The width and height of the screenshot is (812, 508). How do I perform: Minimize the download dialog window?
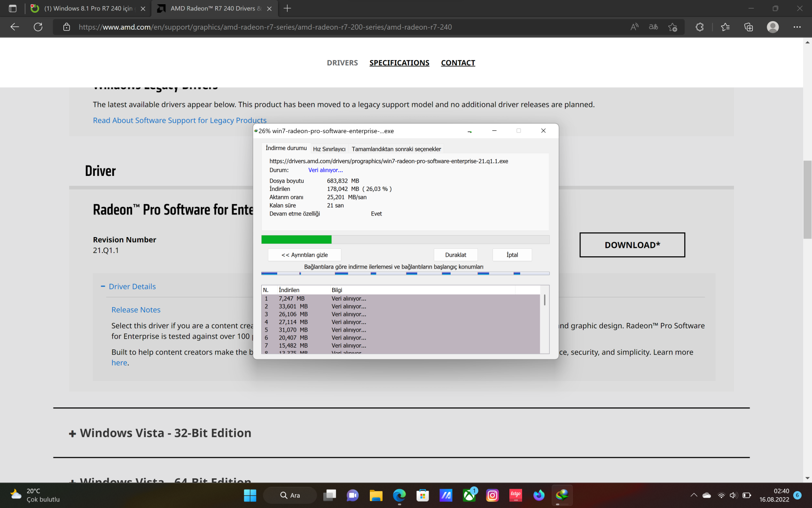494,131
